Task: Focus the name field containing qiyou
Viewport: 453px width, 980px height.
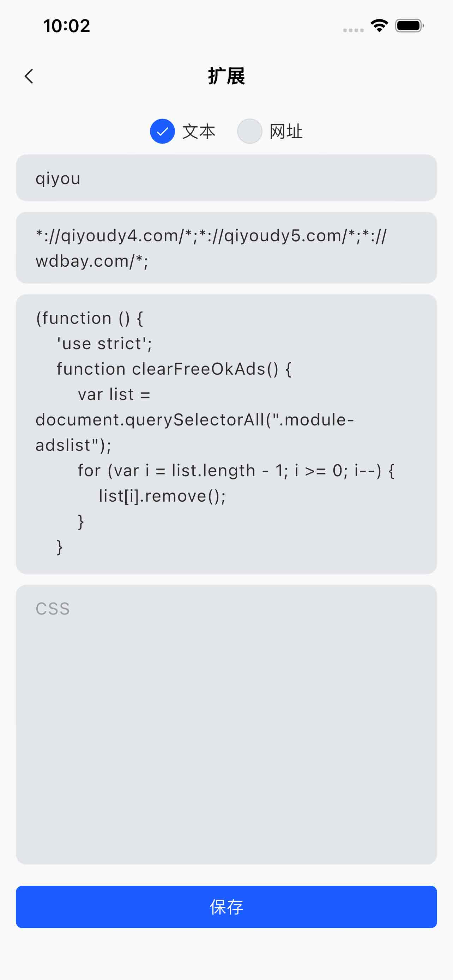Action: (226, 178)
